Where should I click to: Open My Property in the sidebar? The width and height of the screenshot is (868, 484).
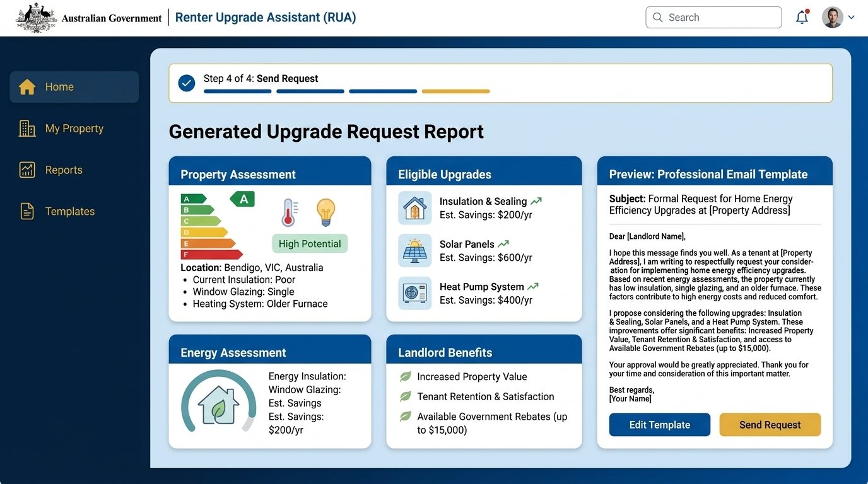click(x=74, y=129)
